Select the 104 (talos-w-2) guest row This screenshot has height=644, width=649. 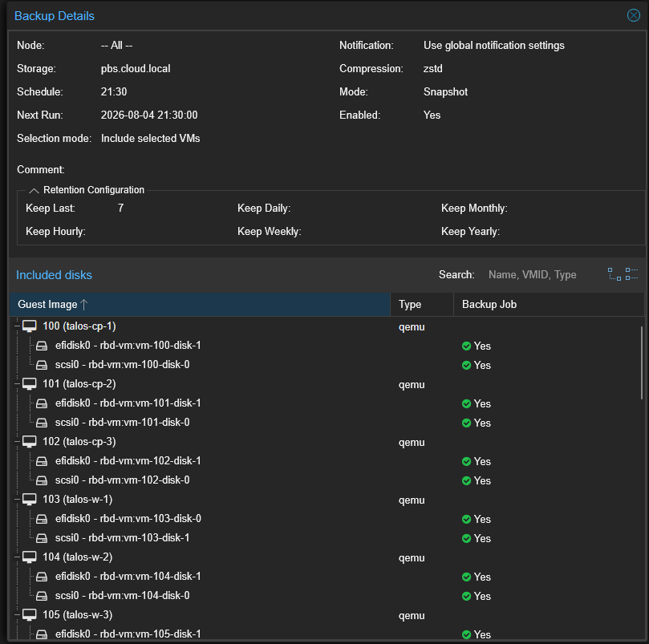point(327,557)
